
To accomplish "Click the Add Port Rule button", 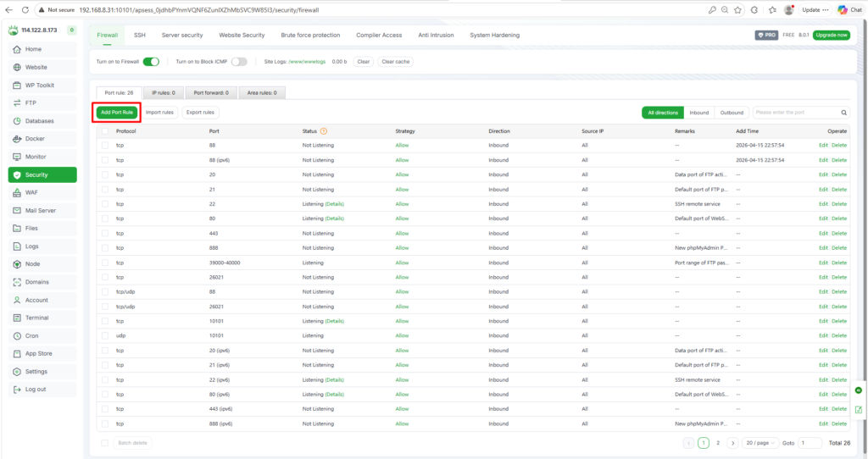I will pos(115,112).
